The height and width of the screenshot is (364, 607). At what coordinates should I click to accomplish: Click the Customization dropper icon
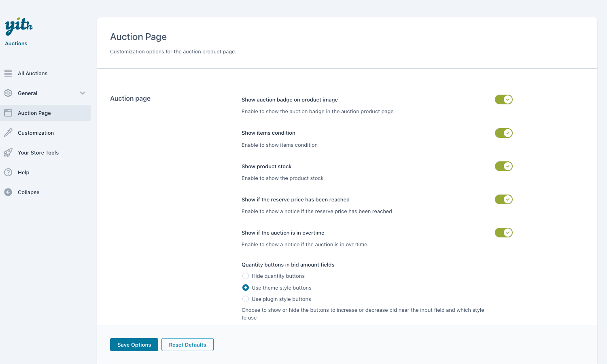point(8,133)
